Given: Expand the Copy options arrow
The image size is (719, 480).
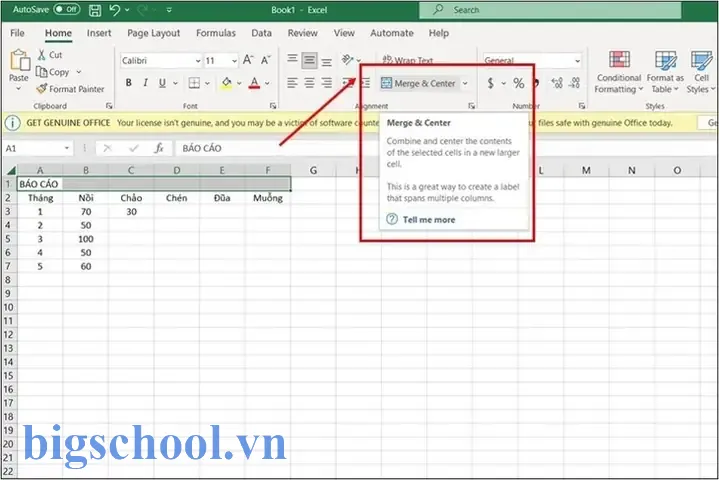Looking at the screenshot, I should pos(79,72).
